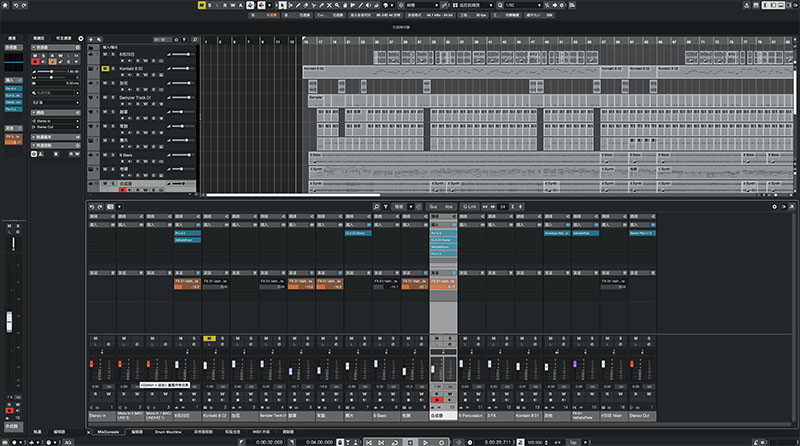Solo the Kontakt 8 02 mixer channel
Image resolution: width=800 pixels, height=446 pixels.
[222, 338]
